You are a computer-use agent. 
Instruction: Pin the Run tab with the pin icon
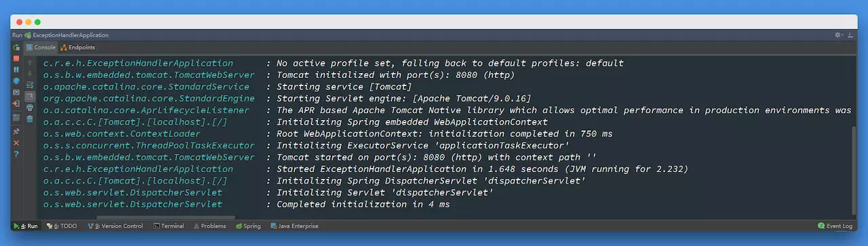[x=16, y=131]
